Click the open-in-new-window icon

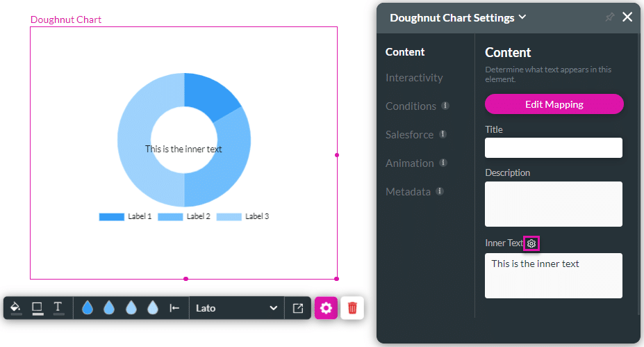coord(298,308)
